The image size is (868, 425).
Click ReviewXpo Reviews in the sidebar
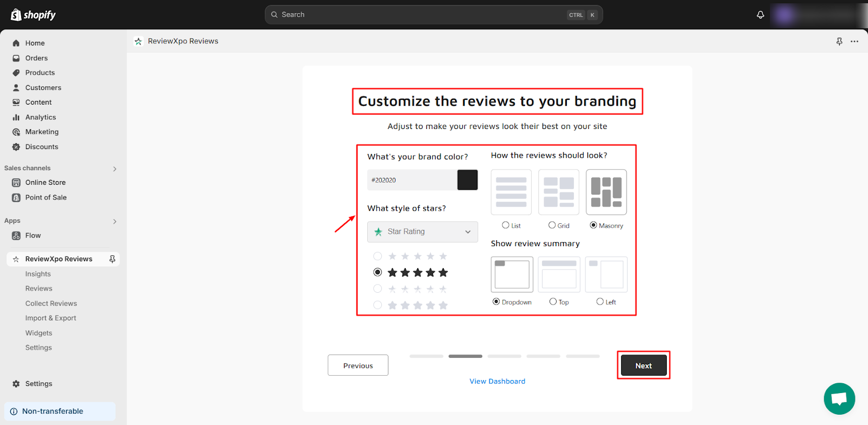(59, 259)
